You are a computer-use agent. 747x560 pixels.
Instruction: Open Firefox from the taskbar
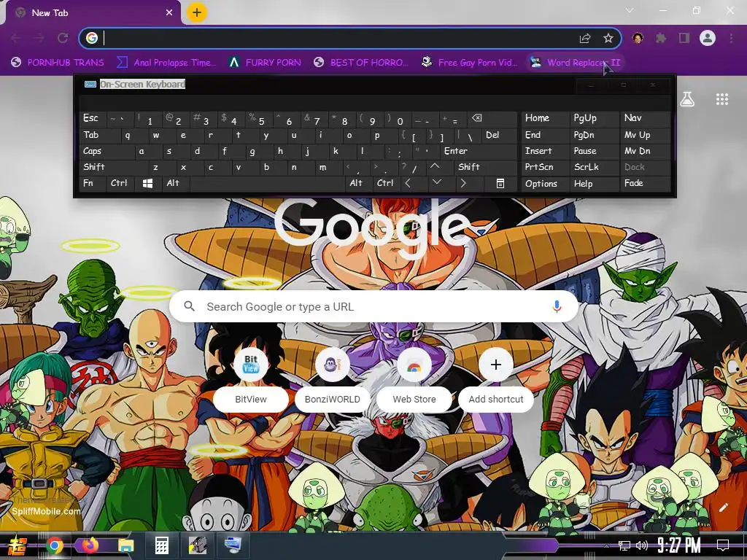click(x=90, y=545)
